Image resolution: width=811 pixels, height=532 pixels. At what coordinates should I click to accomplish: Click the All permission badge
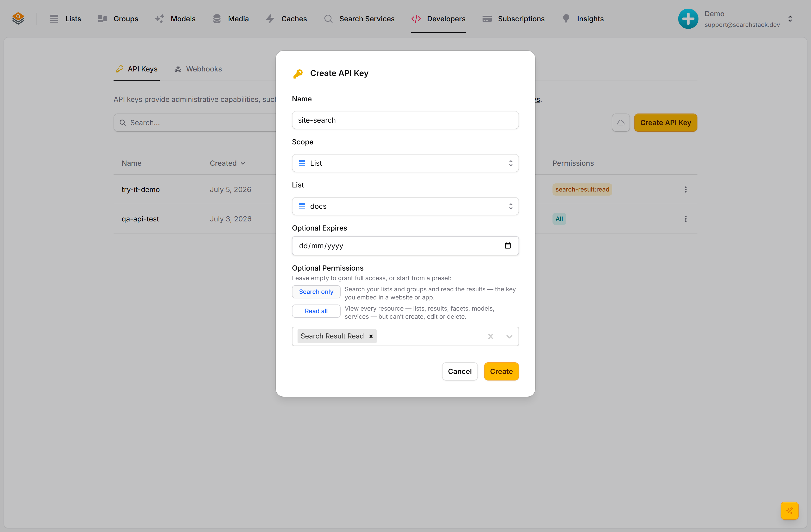559,219
